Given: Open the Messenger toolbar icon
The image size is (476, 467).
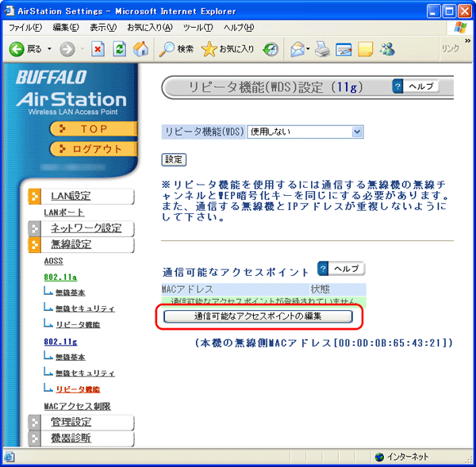Looking at the screenshot, I should tap(387, 49).
